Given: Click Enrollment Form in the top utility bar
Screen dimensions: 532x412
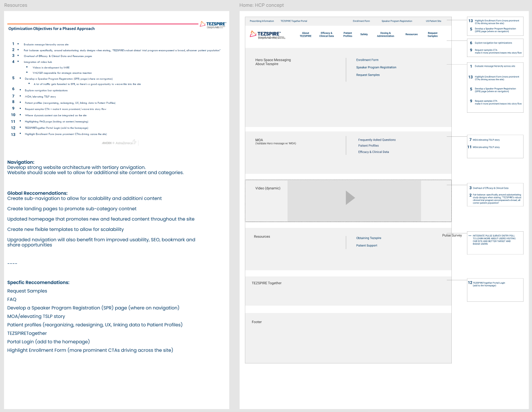Looking at the screenshot, I should [x=361, y=21].
